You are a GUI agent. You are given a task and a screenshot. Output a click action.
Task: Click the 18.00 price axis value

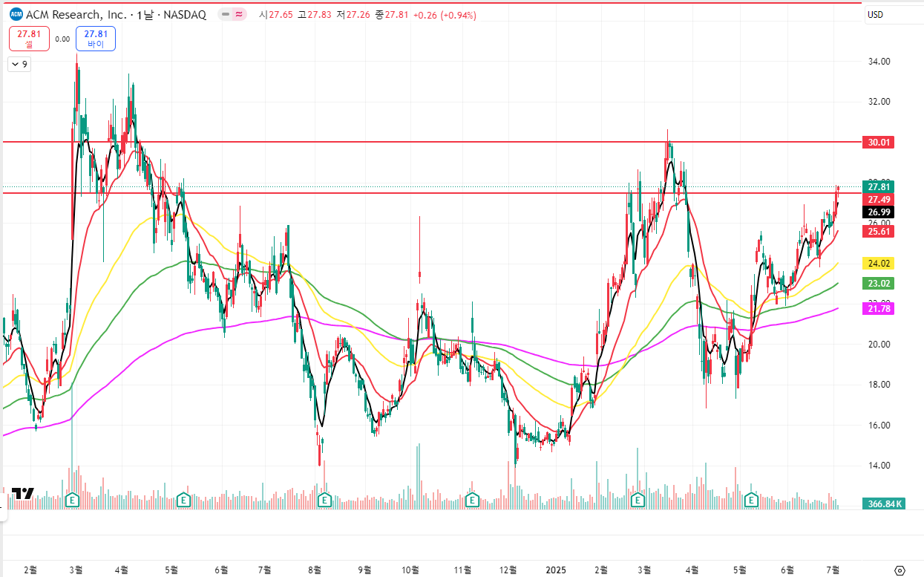pos(879,385)
